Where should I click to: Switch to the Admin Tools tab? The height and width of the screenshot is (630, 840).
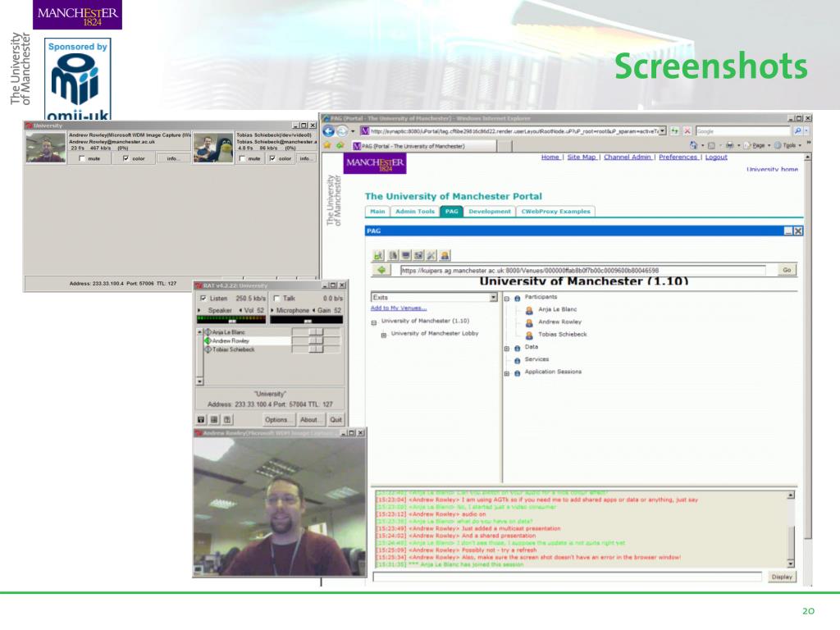point(415,212)
